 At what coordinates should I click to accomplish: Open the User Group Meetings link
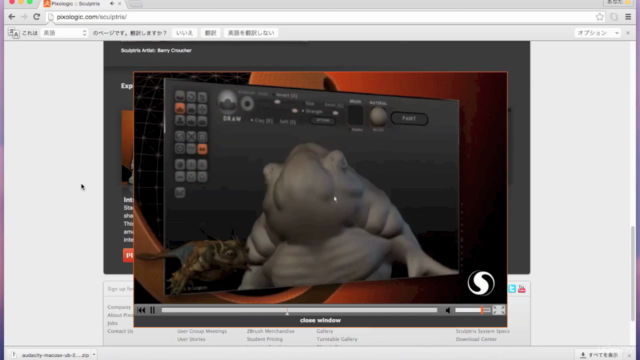202,331
